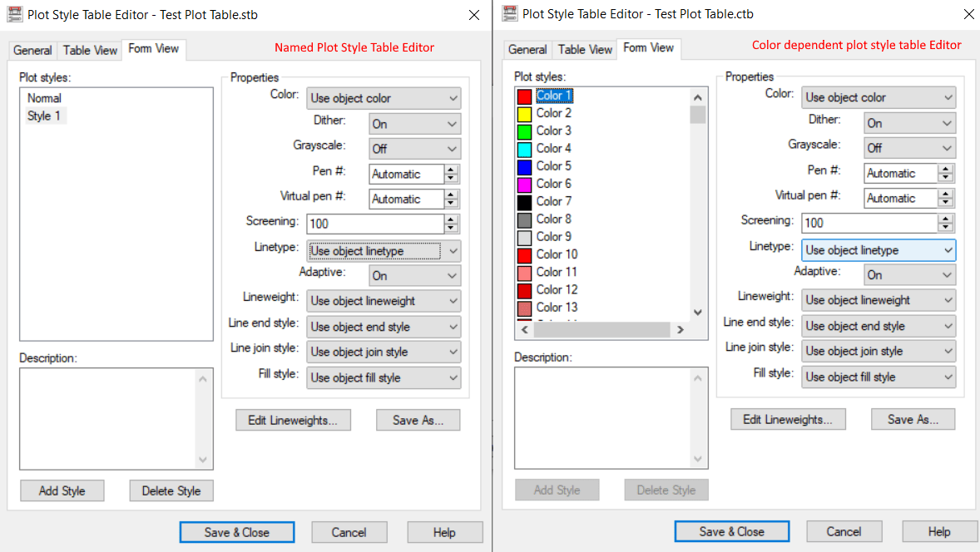980x552 pixels.
Task: Open Table View tab in ctb editor
Action: tap(585, 49)
